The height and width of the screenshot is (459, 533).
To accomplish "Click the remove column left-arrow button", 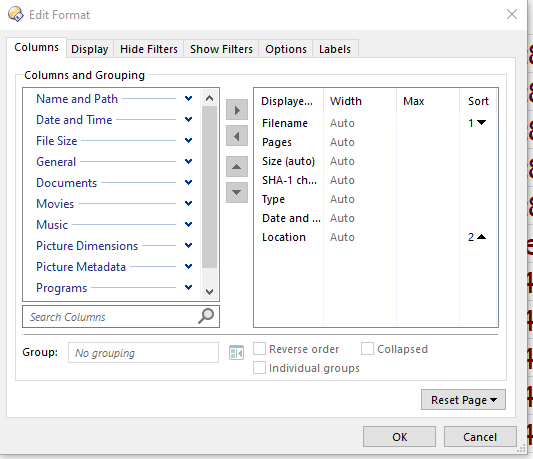I will tap(237, 136).
